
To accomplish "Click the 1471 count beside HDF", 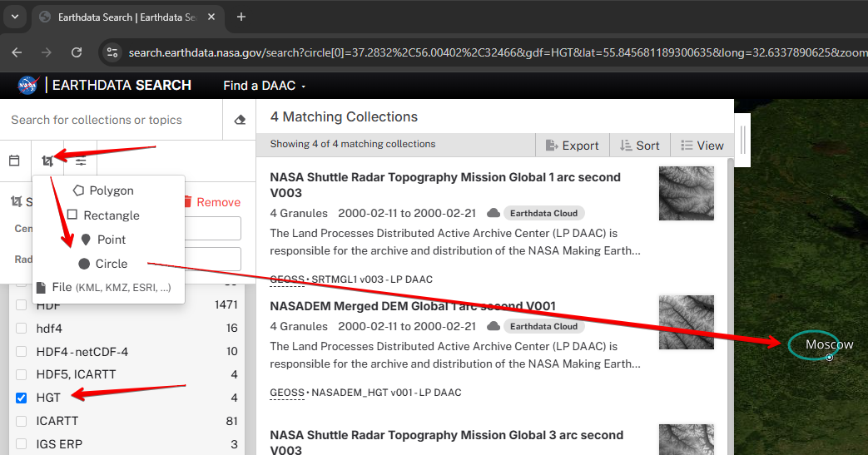I will (x=226, y=304).
